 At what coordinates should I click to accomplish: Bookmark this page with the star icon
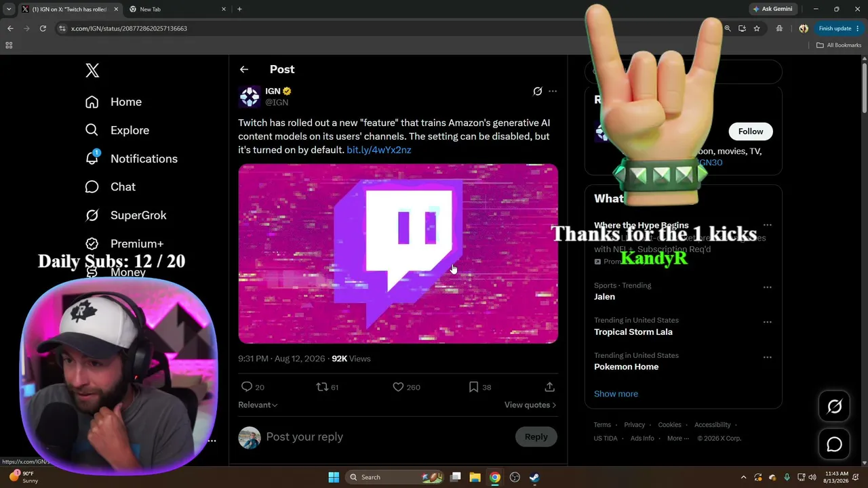pyautogui.click(x=757, y=28)
